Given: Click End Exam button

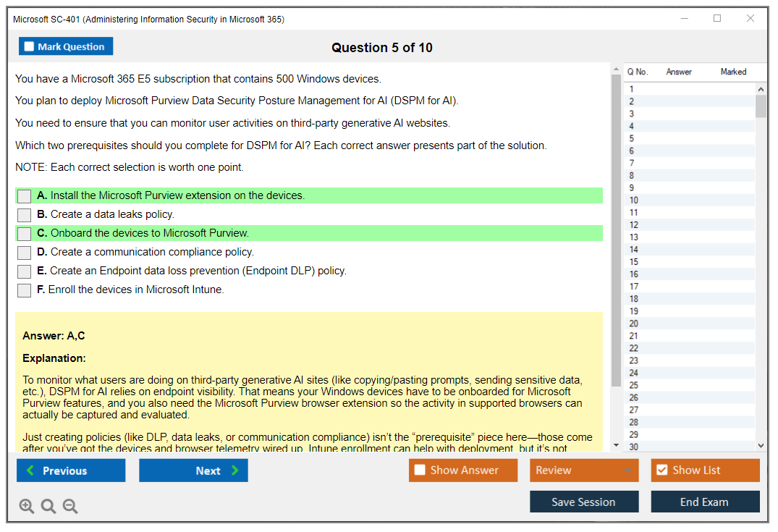Looking at the screenshot, I should (x=705, y=502).
